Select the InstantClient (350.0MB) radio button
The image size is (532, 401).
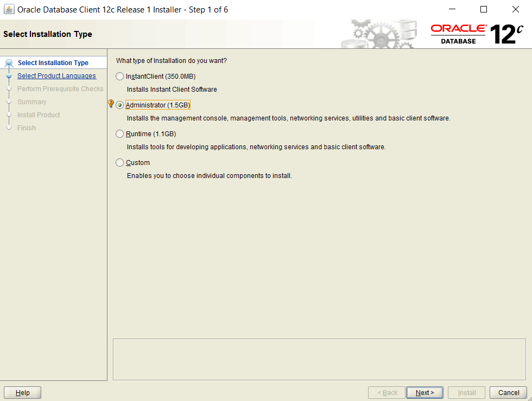point(119,77)
